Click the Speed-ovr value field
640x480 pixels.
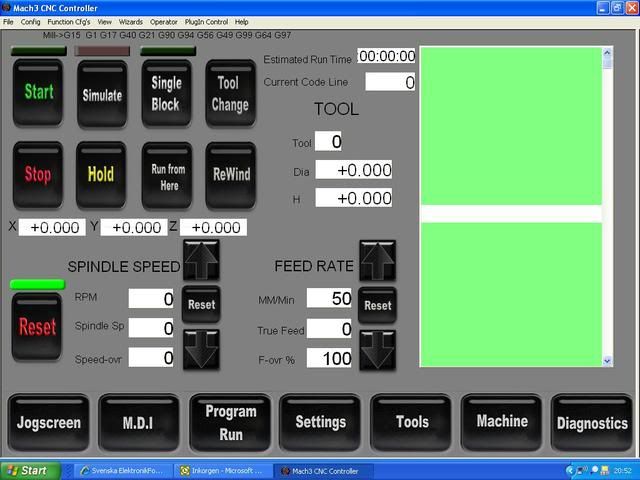point(151,358)
